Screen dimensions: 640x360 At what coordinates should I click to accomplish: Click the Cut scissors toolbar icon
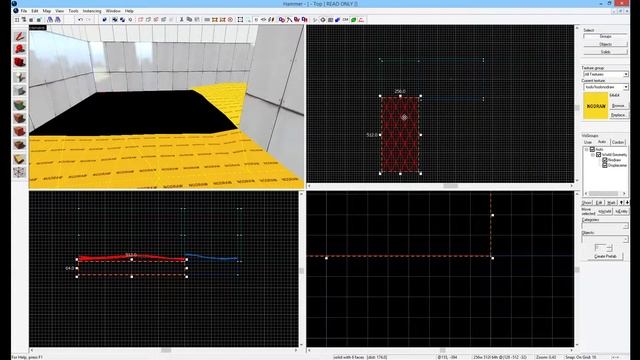182,20
